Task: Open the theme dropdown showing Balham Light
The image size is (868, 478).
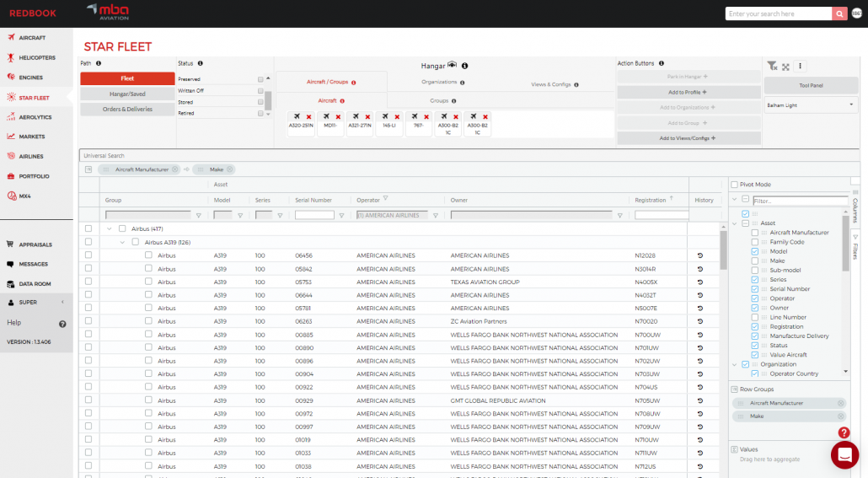Action: [x=811, y=105]
